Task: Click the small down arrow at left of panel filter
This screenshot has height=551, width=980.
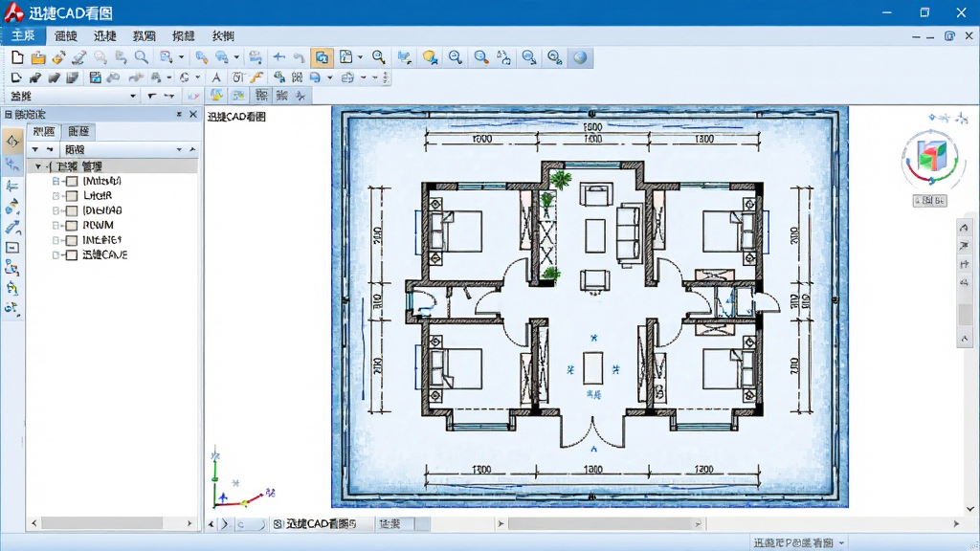Action: 35,150
